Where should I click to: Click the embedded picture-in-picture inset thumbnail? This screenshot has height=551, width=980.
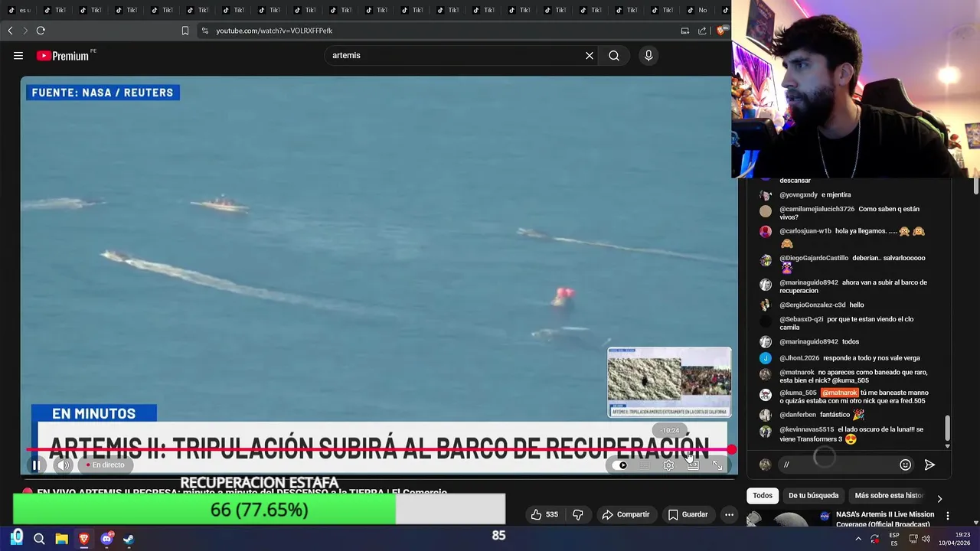tap(669, 382)
